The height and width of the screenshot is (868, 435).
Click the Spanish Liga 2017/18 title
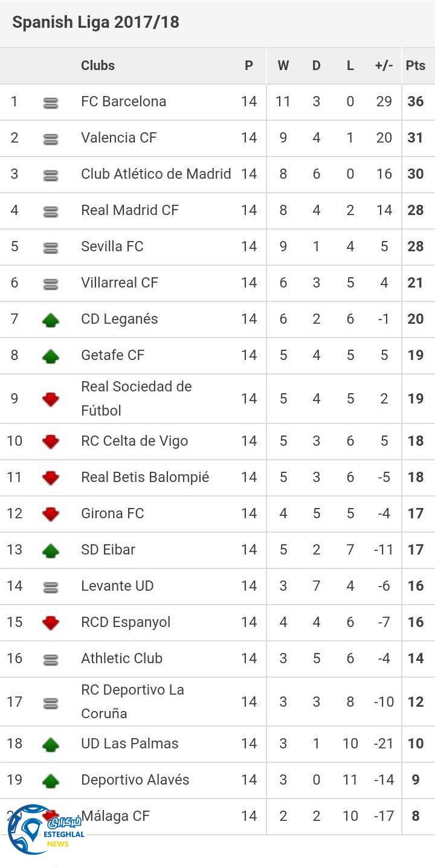tap(95, 22)
